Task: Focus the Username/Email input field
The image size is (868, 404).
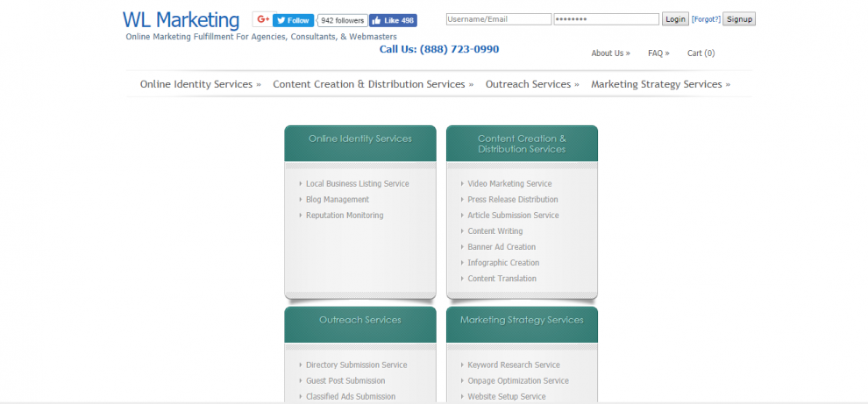Action: [498, 19]
